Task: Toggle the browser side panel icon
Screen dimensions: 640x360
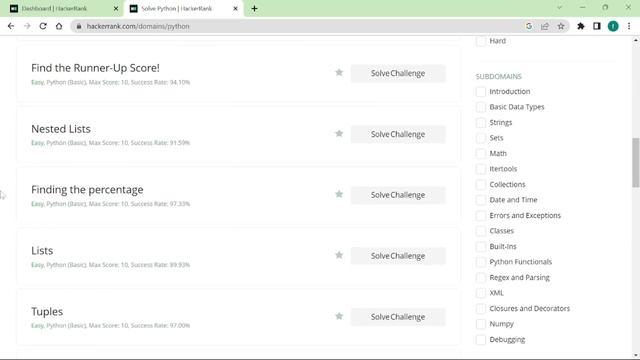Action: [597, 26]
